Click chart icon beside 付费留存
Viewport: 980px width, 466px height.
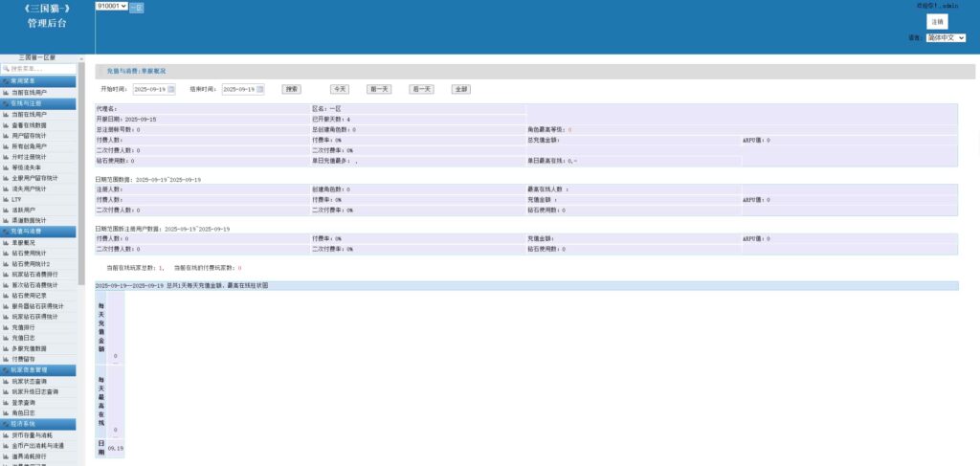coord(5,359)
